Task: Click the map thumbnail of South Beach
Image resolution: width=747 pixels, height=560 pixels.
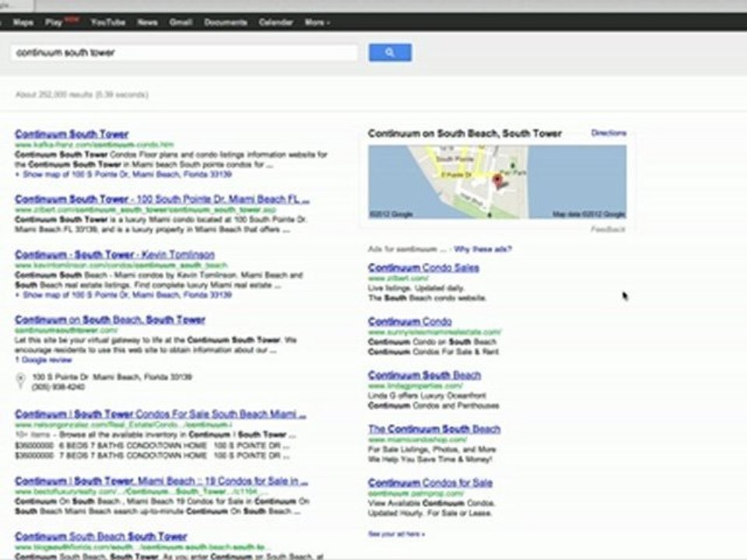Action: click(497, 182)
